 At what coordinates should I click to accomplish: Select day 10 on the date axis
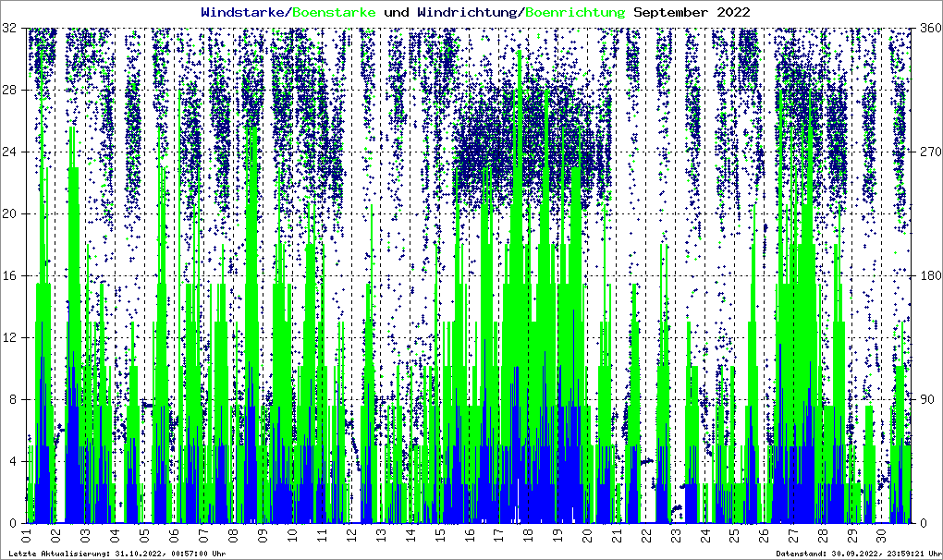pyautogui.click(x=292, y=535)
